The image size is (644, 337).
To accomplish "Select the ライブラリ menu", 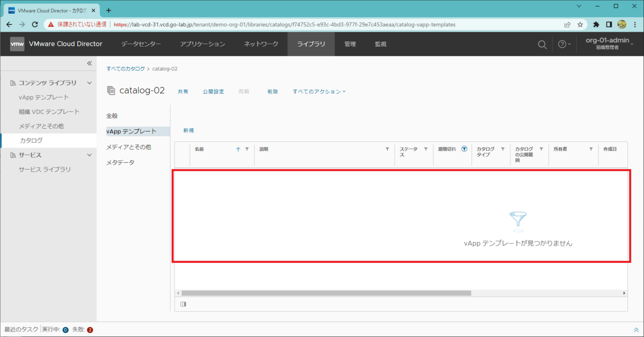I will (311, 44).
